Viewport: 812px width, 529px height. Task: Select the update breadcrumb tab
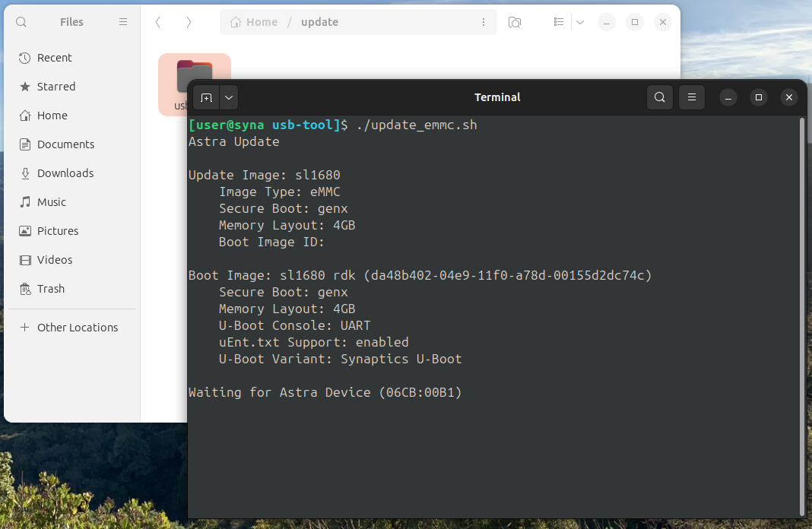[319, 22]
